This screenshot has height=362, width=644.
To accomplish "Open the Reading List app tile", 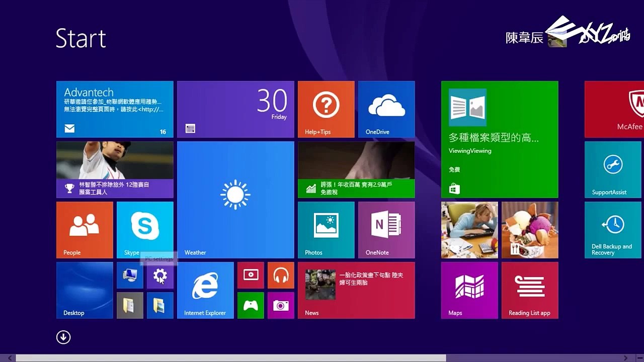I will pyautogui.click(x=530, y=290).
